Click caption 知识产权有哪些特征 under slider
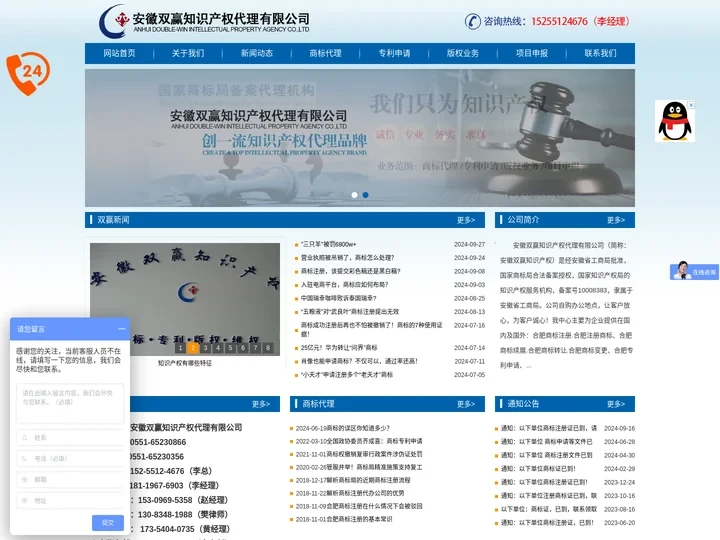The height and width of the screenshot is (540, 720). [185, 363]
